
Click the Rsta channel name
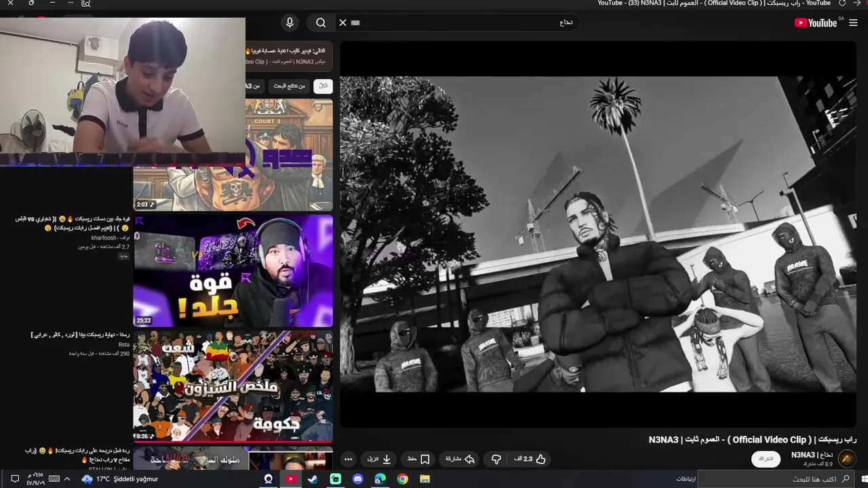click(x=123, y=344)
